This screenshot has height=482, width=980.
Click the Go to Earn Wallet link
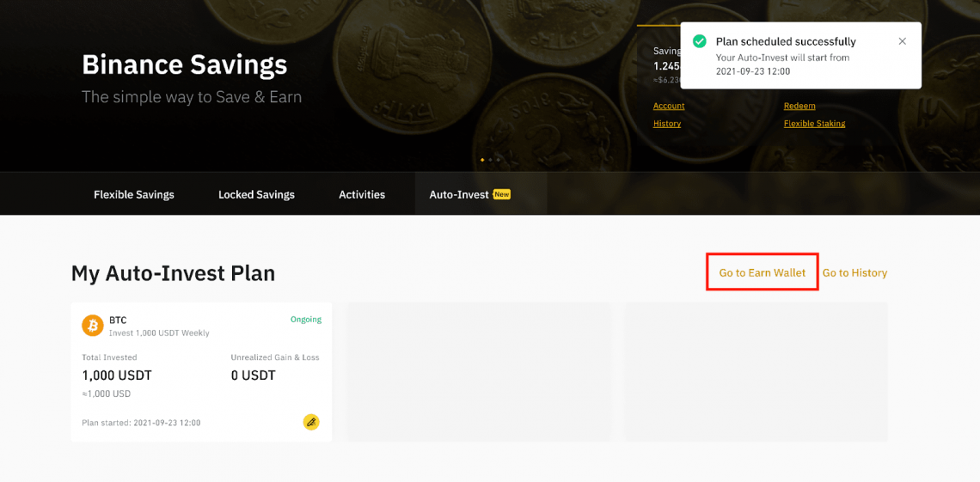[763, 272]
